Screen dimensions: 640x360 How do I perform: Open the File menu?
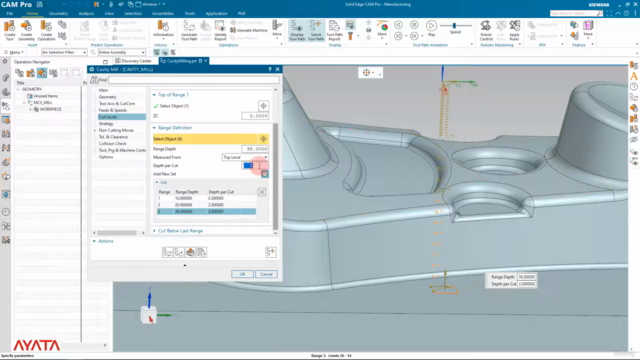tap(9, 13)
